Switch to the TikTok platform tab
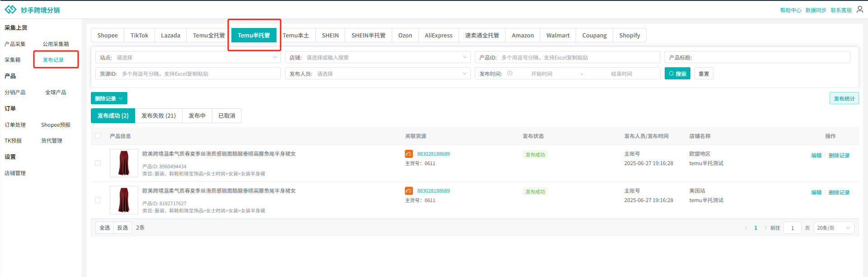Image resolution: width=868 pixels, height=277 pixels. pyautogui.click(x=139, y=35)
